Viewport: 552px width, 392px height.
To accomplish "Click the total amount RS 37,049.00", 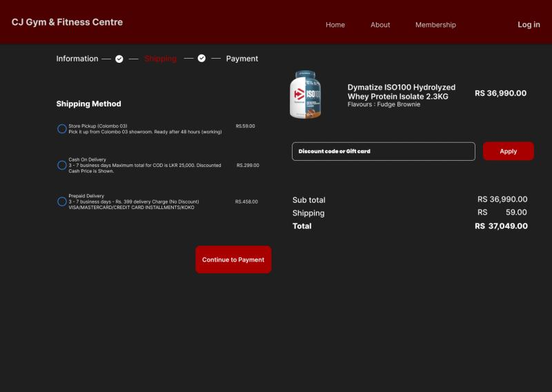I will tap(502, 226).
